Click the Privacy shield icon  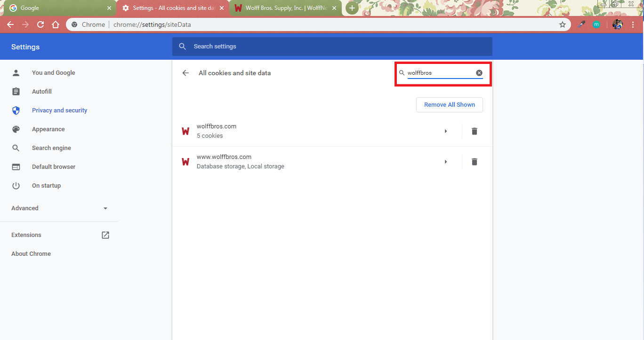coord(16,111)
